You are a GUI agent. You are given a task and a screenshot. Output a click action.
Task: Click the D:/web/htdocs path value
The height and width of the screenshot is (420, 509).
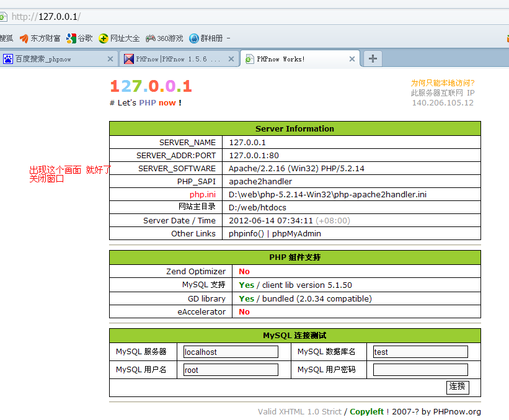pos(257,207)
